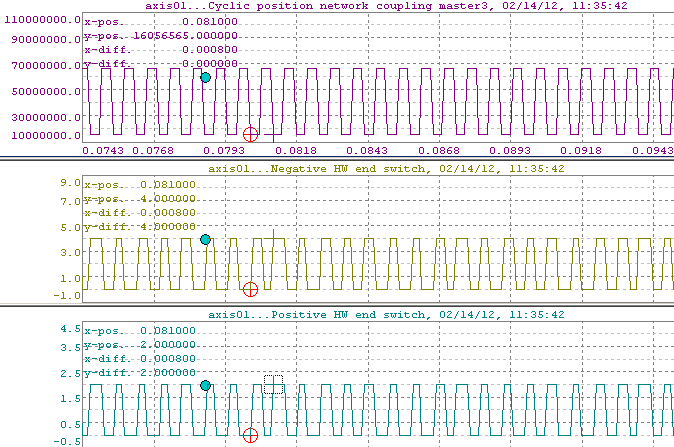Click the 0.0843 time axis label
The width and height of the screenshot is (674, 447).
367,151
